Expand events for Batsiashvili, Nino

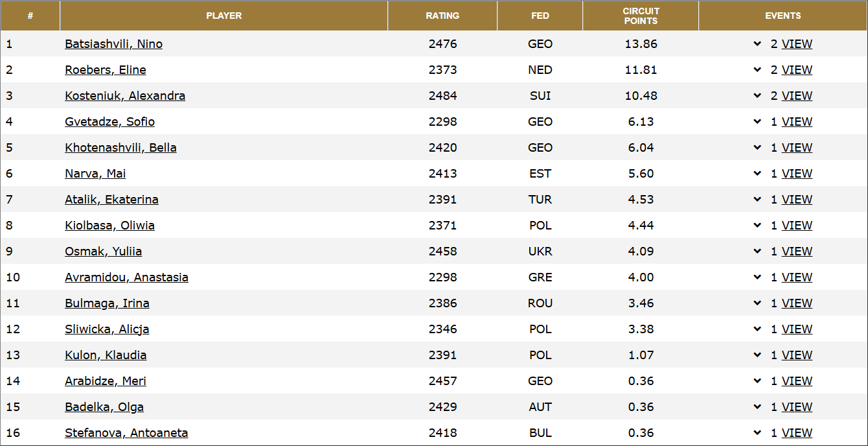[x=757, y=43]
